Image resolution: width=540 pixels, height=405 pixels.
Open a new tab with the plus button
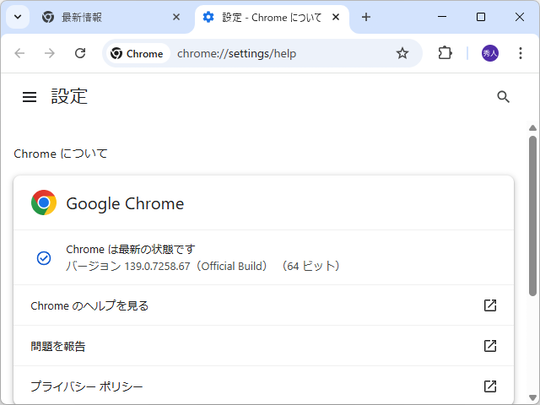pos(366,17)
